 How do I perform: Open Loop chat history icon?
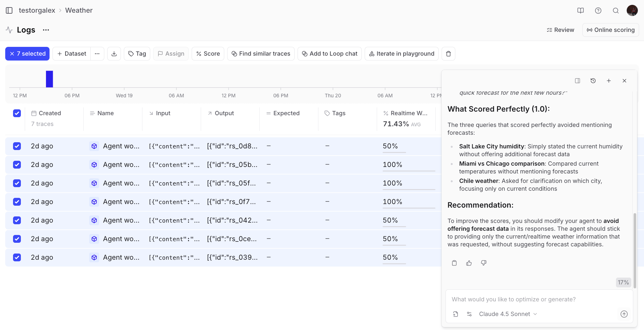click(593, 81)
